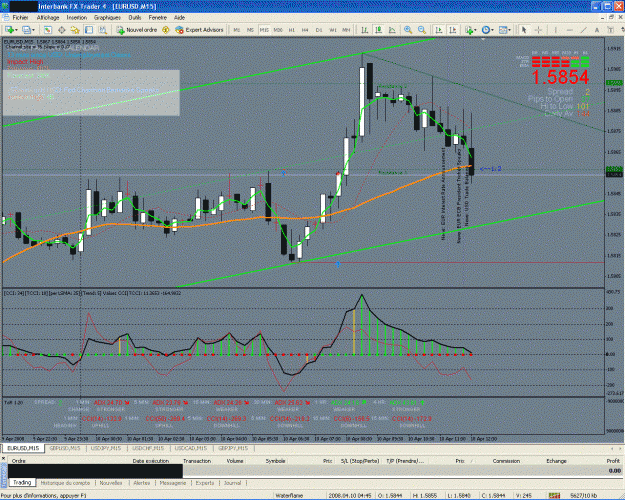Select the M1 timeframe
The image size is (625, 500).
tap(237, 30)
